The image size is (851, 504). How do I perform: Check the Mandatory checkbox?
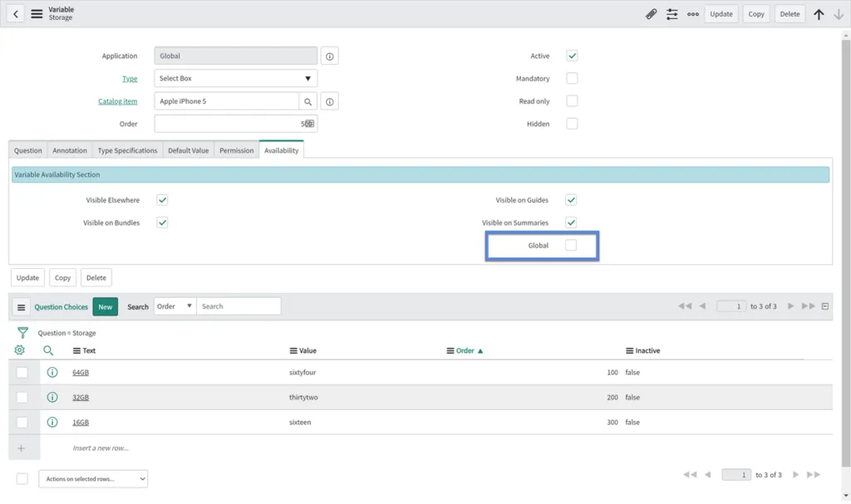point(572,79)
